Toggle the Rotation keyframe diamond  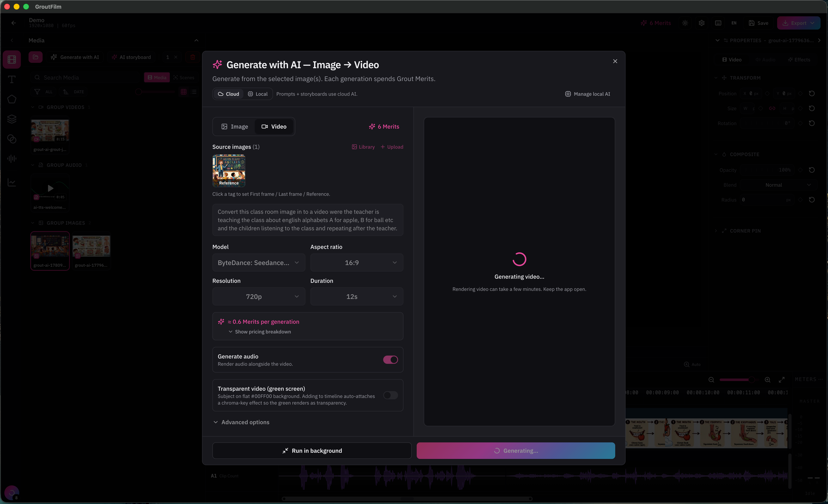point(800,123)
